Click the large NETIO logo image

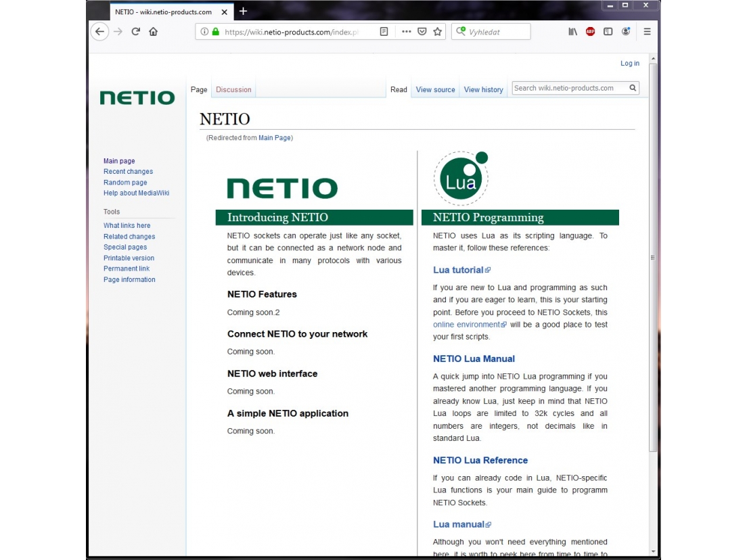(x=283, y=189)
